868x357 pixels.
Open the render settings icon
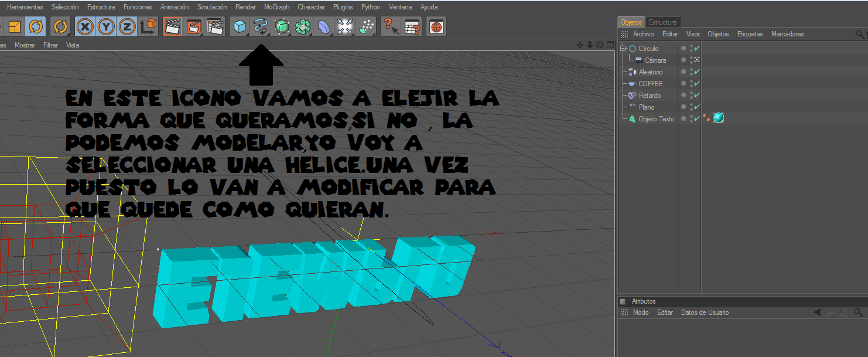click(x=216, y=26)
